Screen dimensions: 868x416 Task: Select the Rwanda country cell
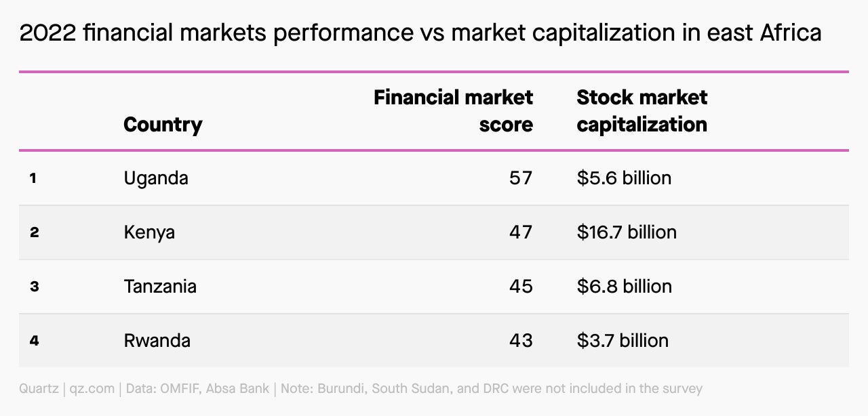coord(157,340)
